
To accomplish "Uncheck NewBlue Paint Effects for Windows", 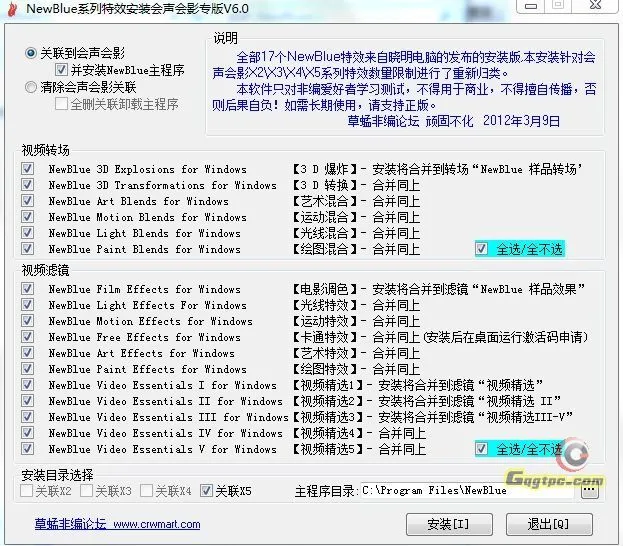I will pos(27,369).
